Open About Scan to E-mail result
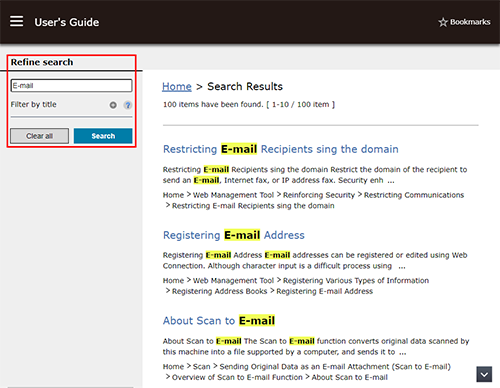The image size is (500, 388). [x=219, y=321]
